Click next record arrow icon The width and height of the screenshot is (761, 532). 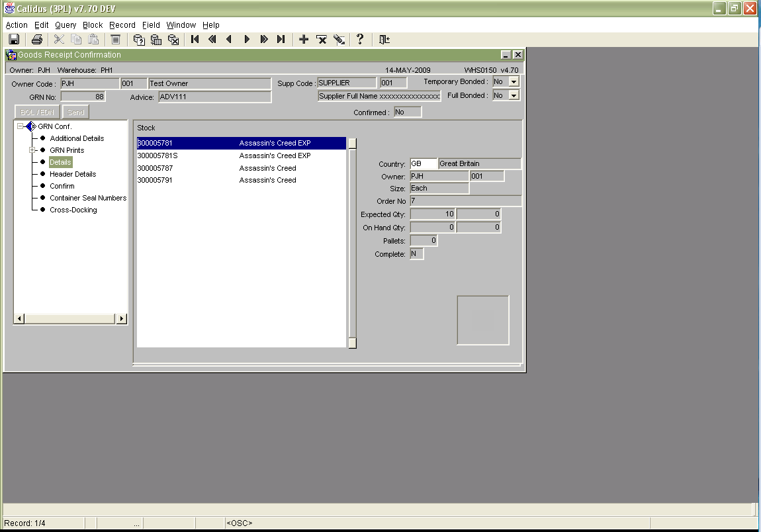pyautogui.click(x=247, y=39)
